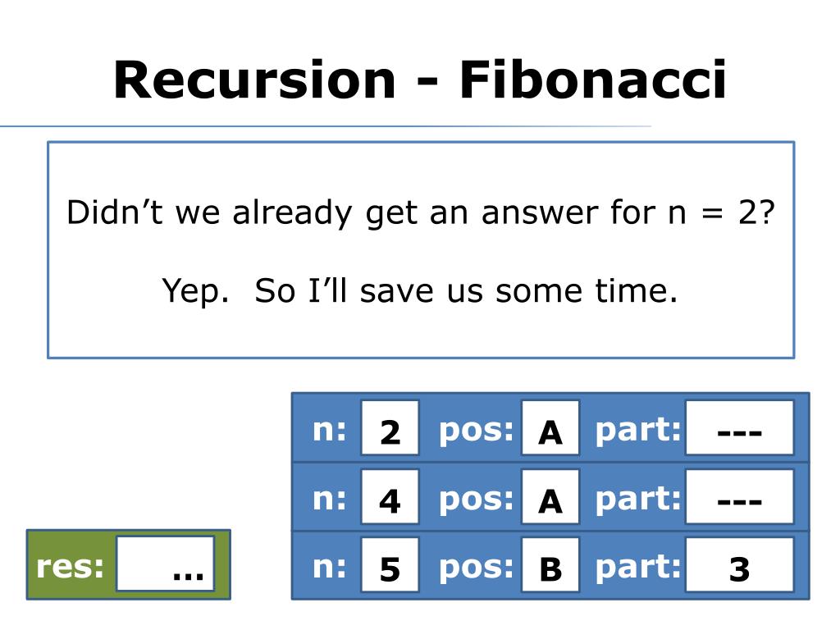Click the part box '---' in n=4 row

739,496
